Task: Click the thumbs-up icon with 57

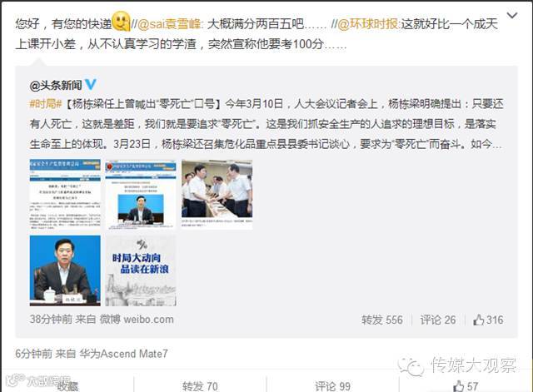Action: click(466, 386)
